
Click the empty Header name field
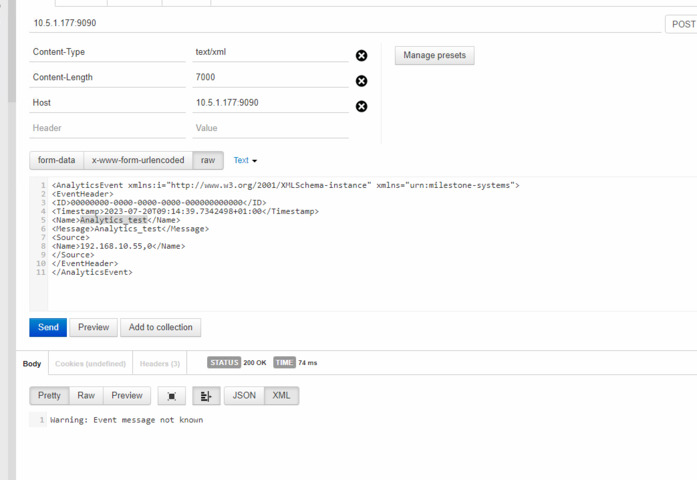coord(107,128)
